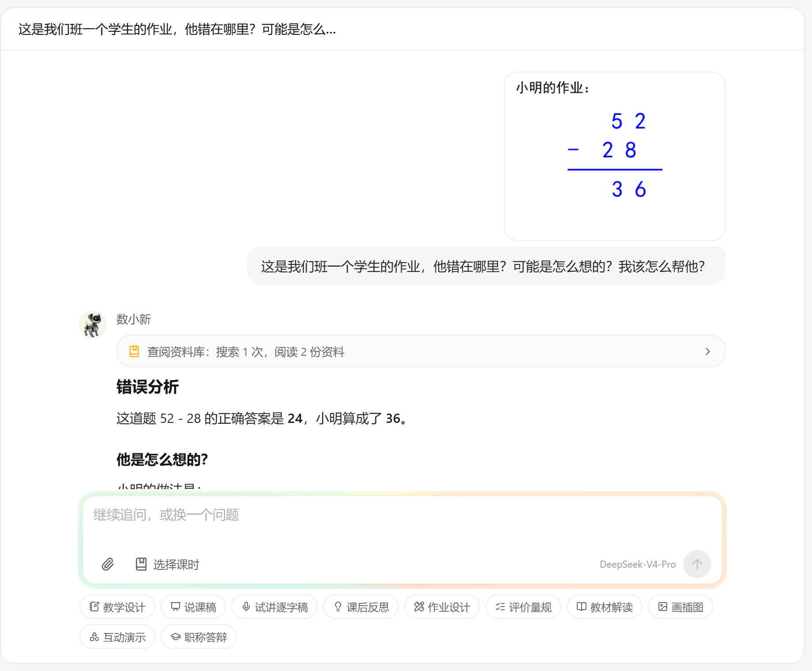The width and height of the screenshot is (812, 671).
Task: Click the send arrow button
Action: click(697, 564)
